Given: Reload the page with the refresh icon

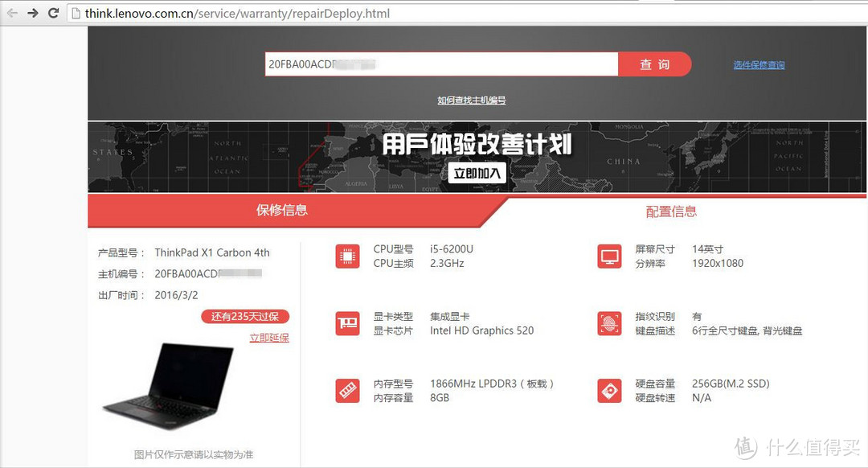Looking at the screenshot, I should pos(53,13).
